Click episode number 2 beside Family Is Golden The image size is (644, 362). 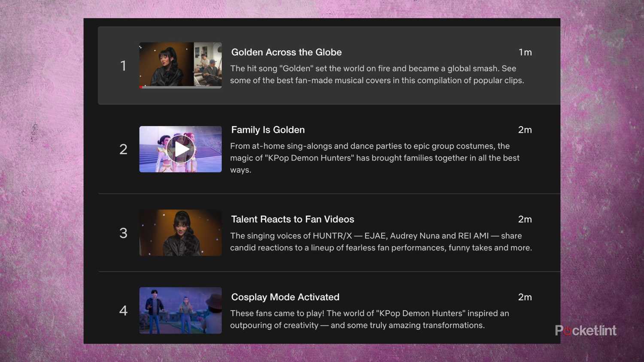(123, 149)
